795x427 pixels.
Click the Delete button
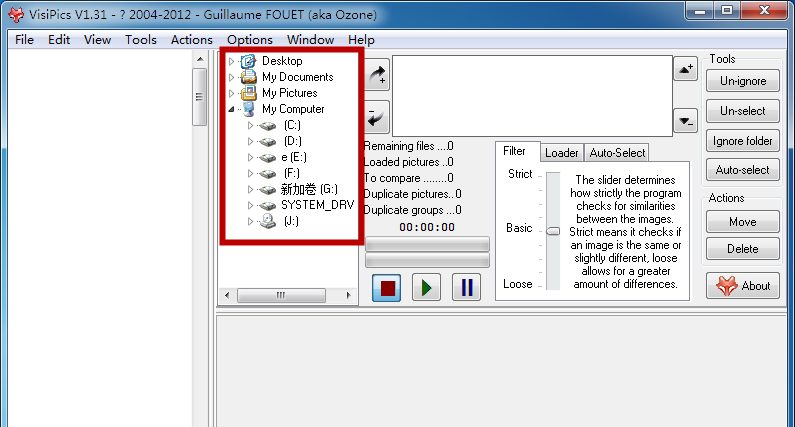743,249
